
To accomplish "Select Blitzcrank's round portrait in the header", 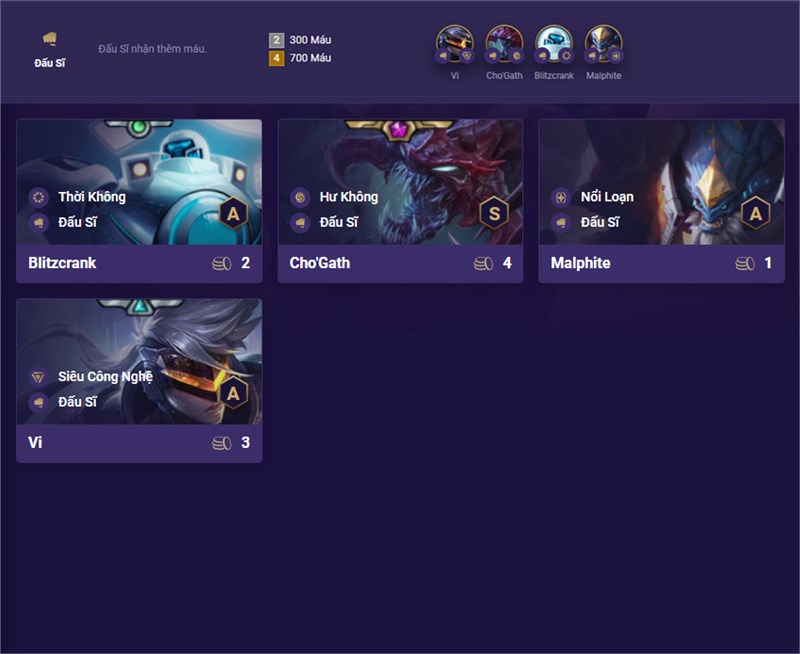I will pos(554,44).
